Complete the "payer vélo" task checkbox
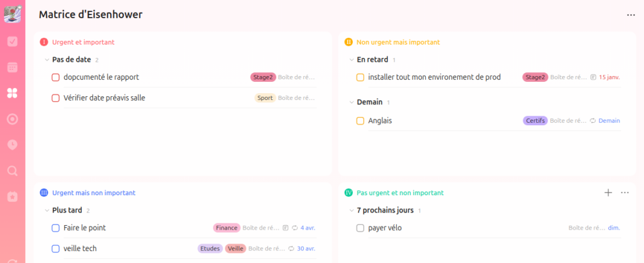644x263 pixels. coord(360,228)
